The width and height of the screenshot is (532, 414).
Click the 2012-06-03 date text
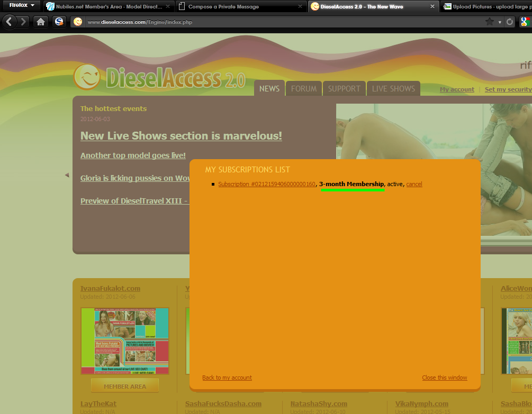coord(95,119)
